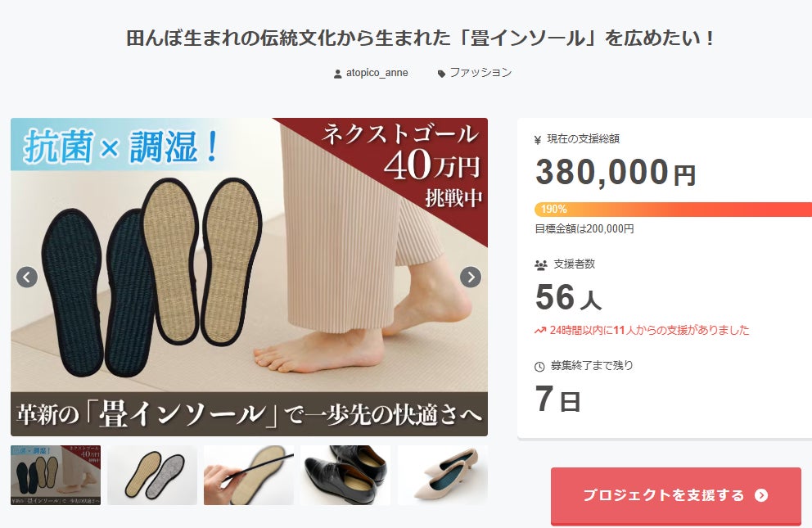This screenshot has width=812, height=528.
Task: Click the プロジェクトを支援する button
Action: click(x=676, y=495)
